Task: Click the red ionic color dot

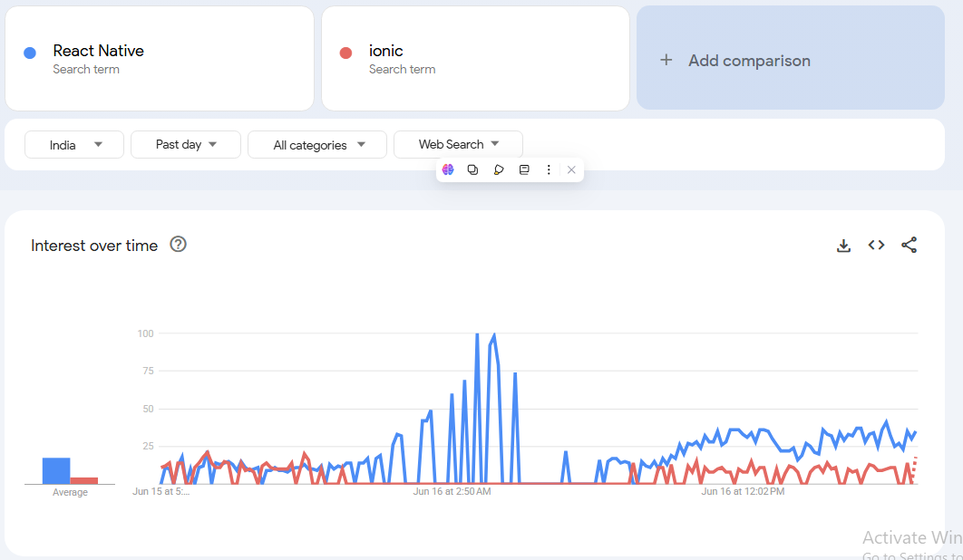Action: click(345, 53)
